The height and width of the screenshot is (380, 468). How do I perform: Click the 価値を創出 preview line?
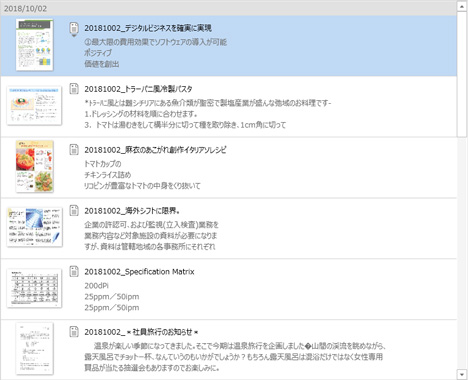102,64
